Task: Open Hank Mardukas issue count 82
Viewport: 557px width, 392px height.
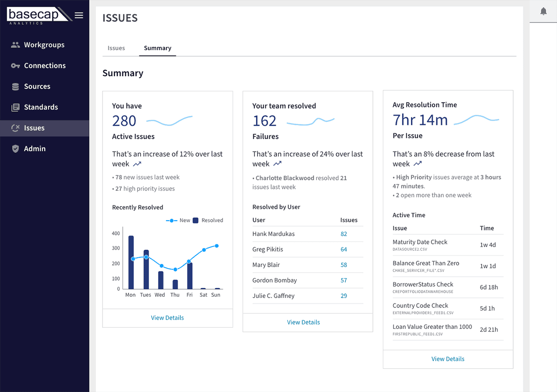Action: point(344,234)
